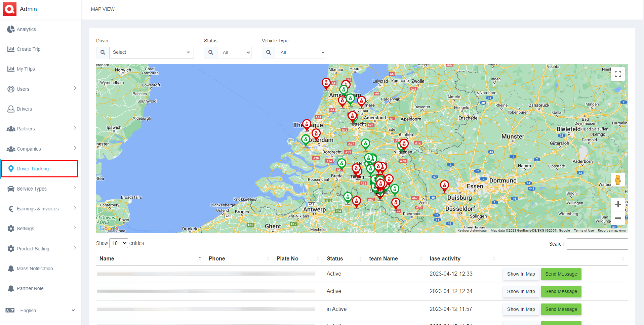The height and width of the screenshot is (325, 644).
Task: Open the Status All dropdown
Action: [x=234, y=52]
